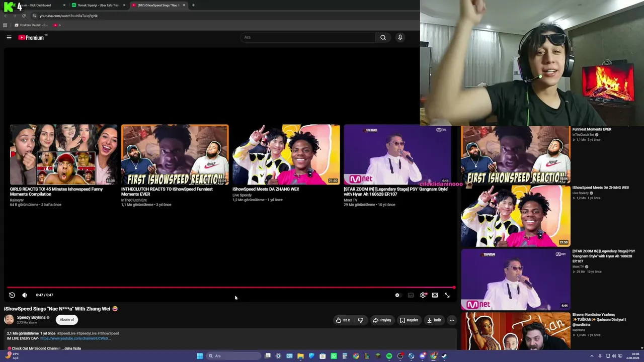Switch the player to theater mode

(435, 295)
